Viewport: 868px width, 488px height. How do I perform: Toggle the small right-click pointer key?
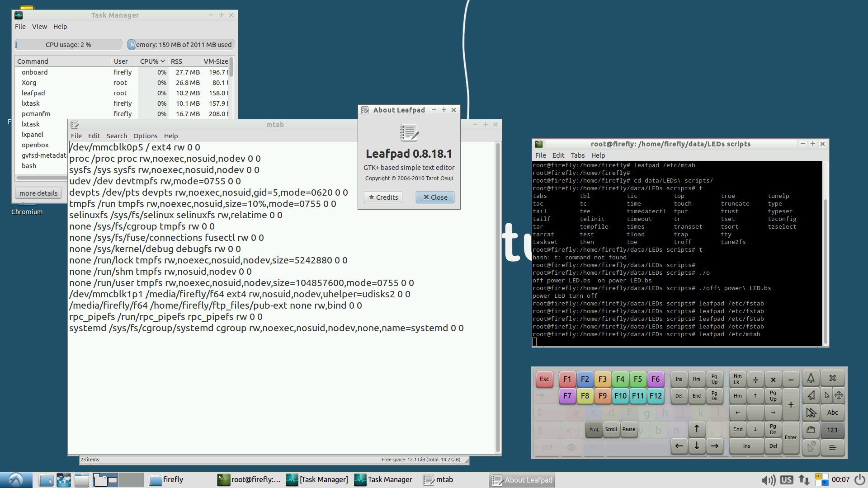tap(827, 395)
